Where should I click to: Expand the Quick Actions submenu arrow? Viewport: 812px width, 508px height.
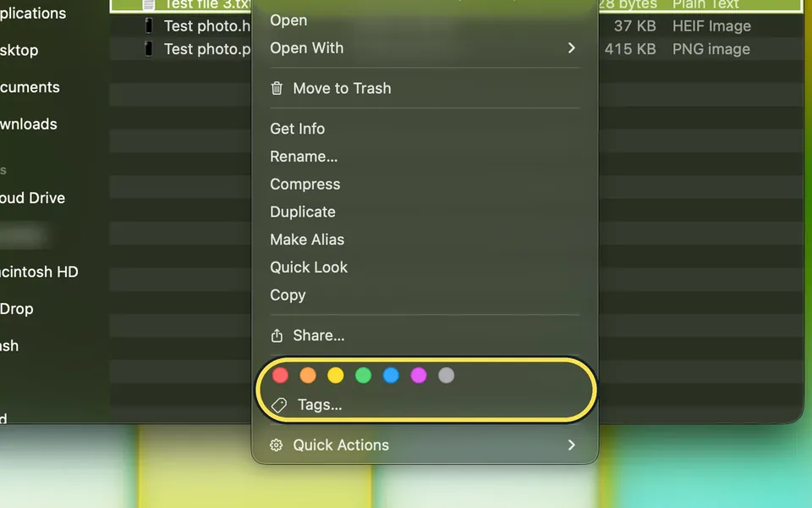(571, 444)
